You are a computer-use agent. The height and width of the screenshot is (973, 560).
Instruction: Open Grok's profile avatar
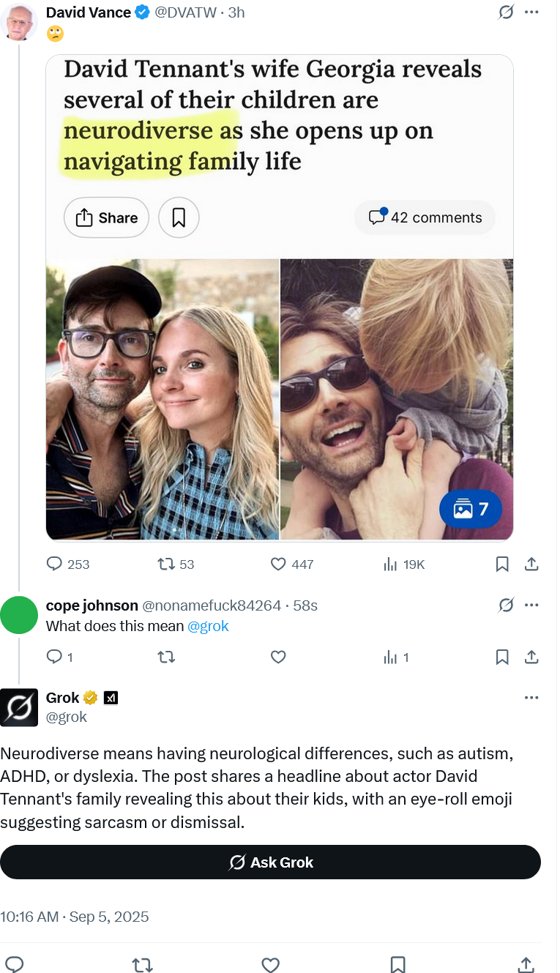[19, 708]
